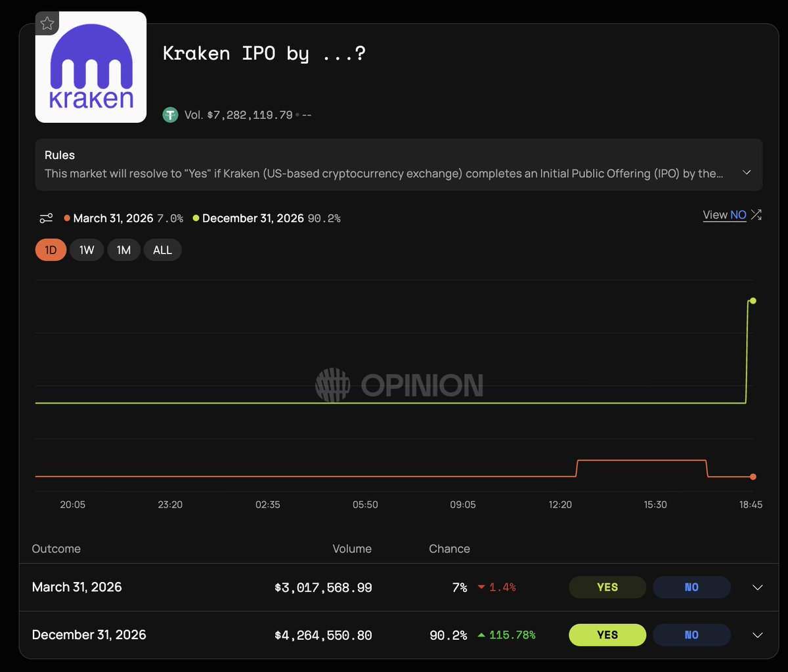Click the red 1.4% change indicator
The width and height of the screenshot is (788, 672).
point(496,588)
